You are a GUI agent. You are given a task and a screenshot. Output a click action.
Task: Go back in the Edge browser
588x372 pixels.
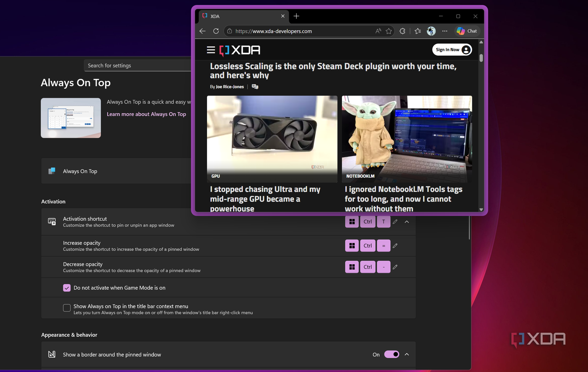coord(202,31)
